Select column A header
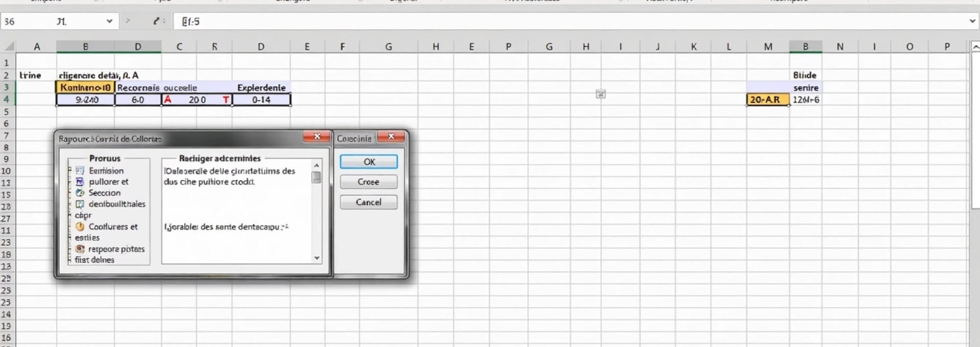The height and width of the screenshot is (347, 980). [36, 46]
